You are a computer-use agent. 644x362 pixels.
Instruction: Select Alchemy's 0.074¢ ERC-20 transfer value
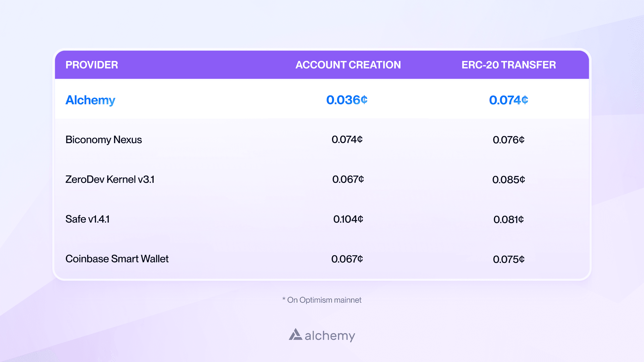tap(508, 100)
